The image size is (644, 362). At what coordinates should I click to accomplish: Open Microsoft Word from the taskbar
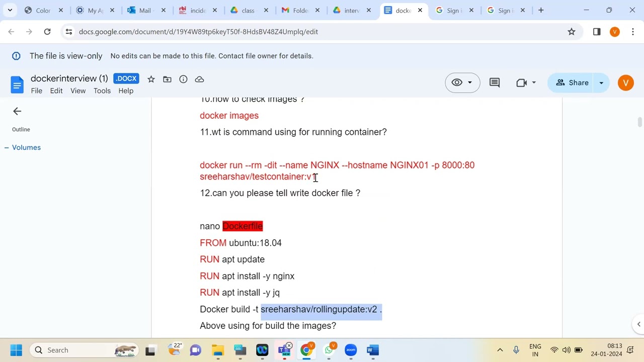373,350
